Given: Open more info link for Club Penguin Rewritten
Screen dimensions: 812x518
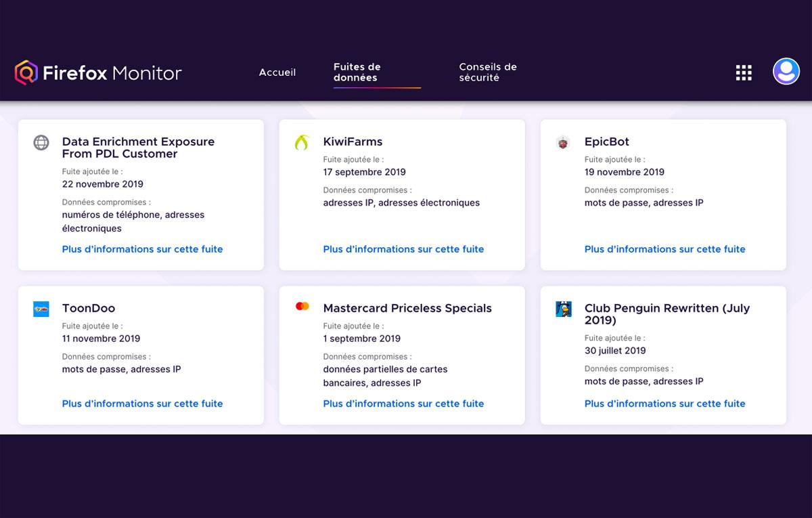Looking at the screenshot, I should point(664,404).
